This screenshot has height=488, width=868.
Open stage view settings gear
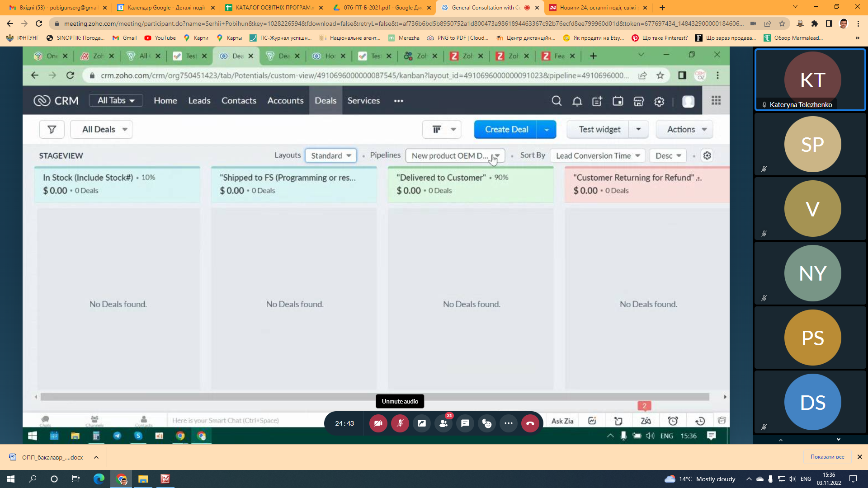(707, 156)
